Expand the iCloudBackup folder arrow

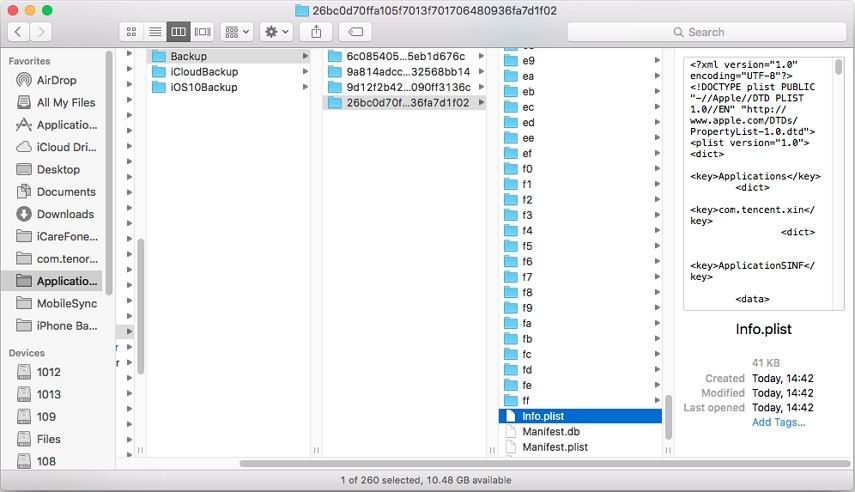305,72
